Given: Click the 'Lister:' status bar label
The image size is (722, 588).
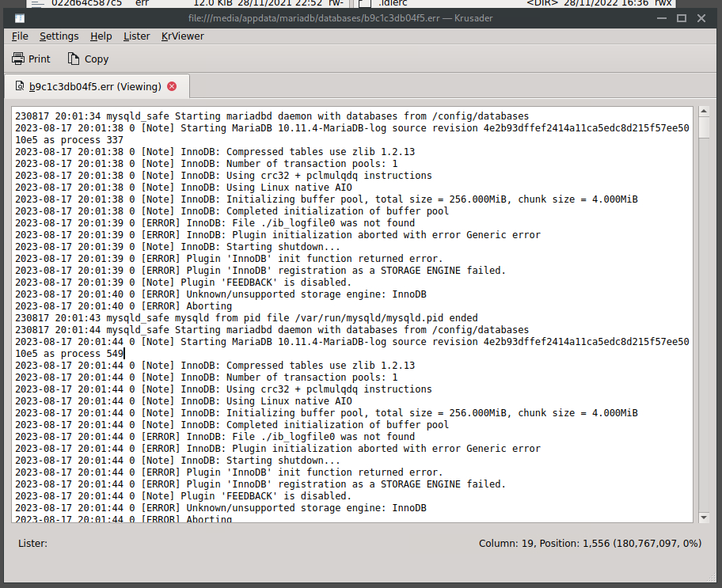Looking at the screenshot, I should tap(32, 544).
